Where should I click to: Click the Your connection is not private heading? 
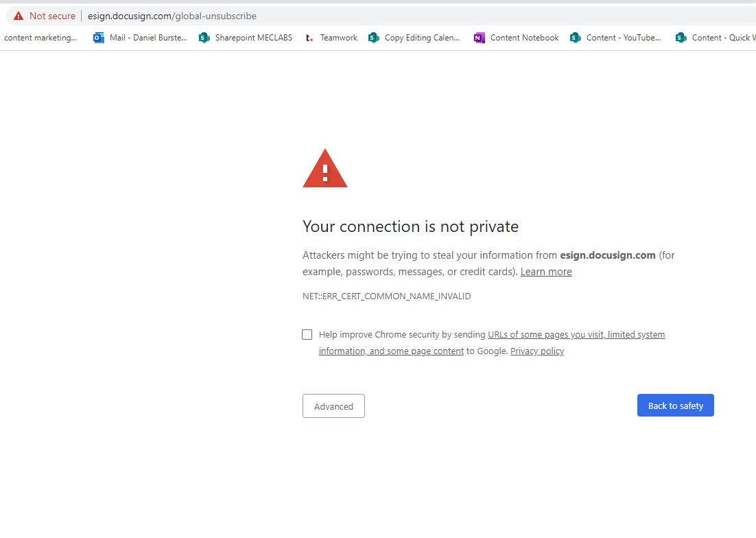pos(410,226)
